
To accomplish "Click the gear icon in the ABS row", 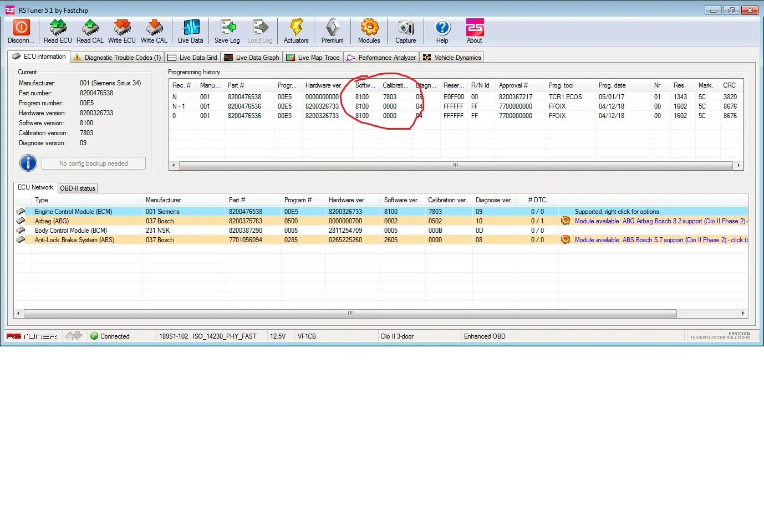I will tap(566, 240).
